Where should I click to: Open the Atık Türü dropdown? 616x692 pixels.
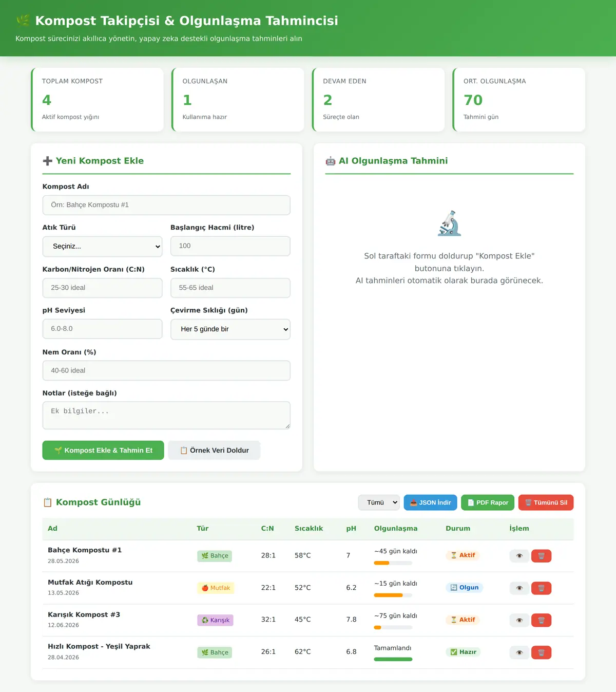pos(103,247)
